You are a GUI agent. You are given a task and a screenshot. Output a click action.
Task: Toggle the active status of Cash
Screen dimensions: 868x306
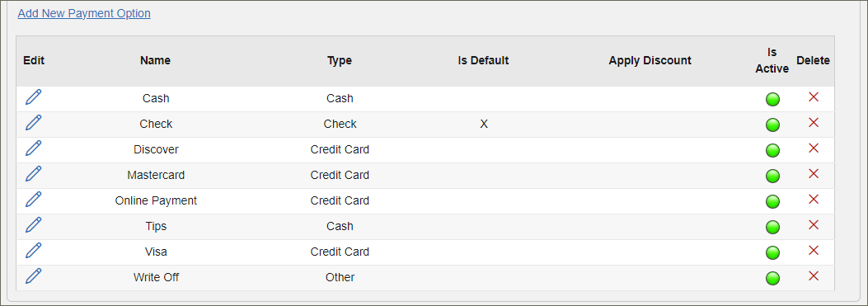click(x=772, y=99)
